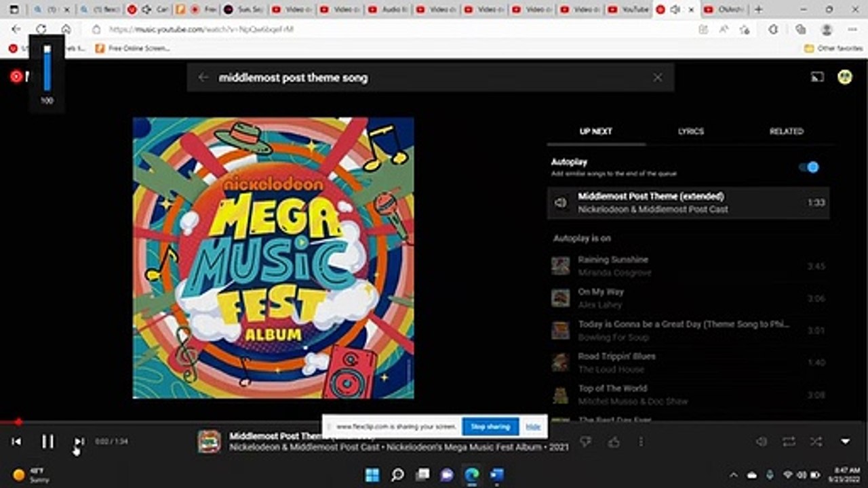Hide the screen sharing notification bar
The height and width of the screenshot is (488, 868).
click(x=533, y=427)
